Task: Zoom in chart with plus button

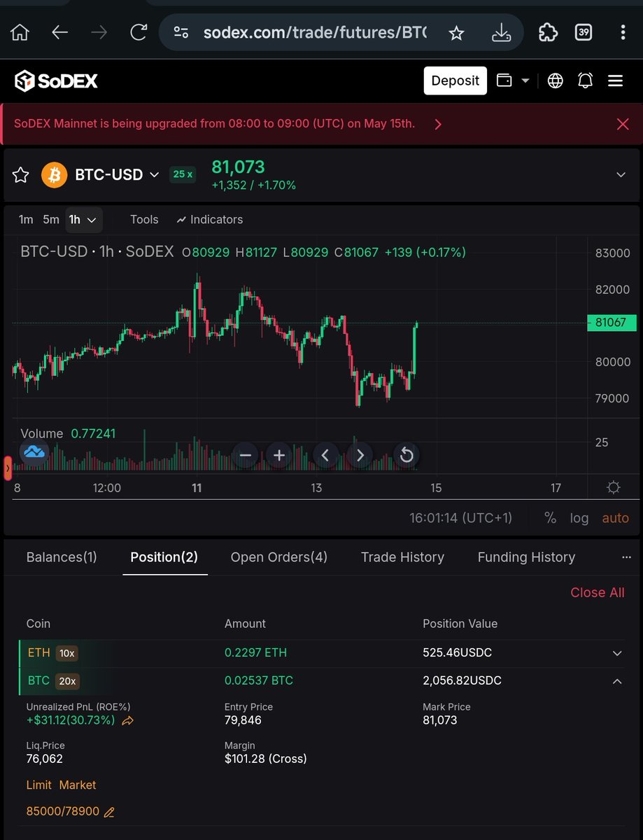Action: pos(279,456)
